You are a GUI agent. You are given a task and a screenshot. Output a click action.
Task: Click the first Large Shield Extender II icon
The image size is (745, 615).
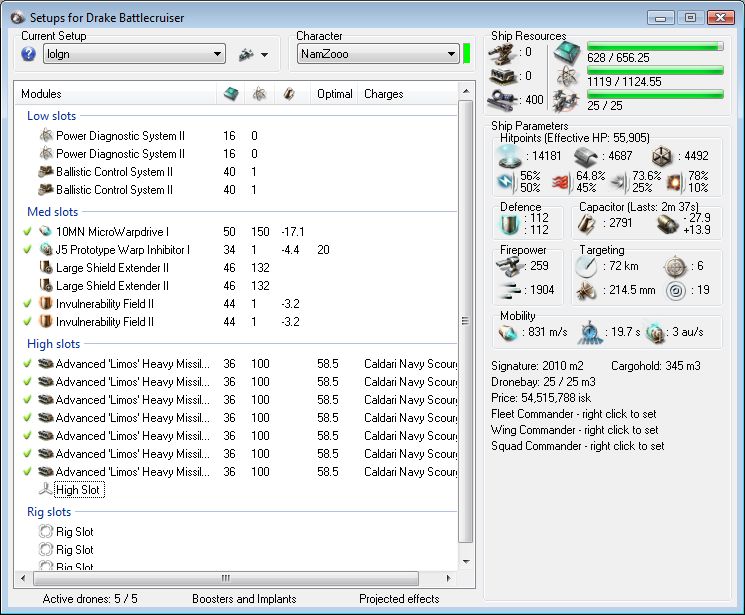point(45,268)
